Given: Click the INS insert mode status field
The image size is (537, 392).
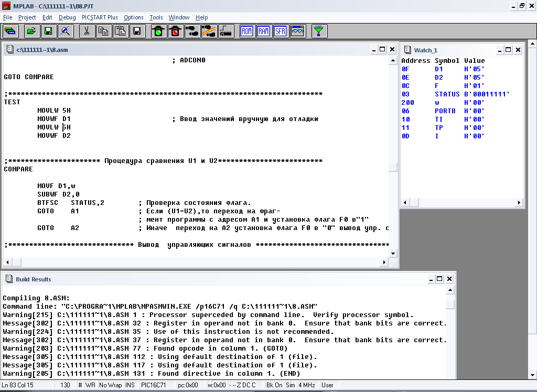Looking at the screenshot, I should (x=130, y=385).
